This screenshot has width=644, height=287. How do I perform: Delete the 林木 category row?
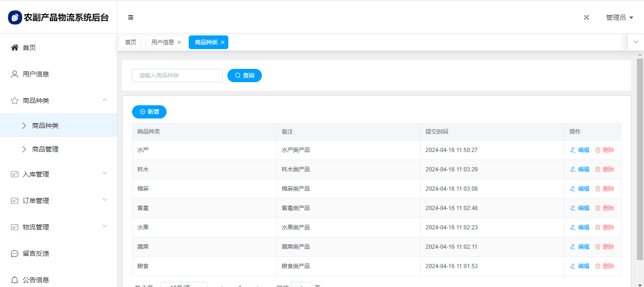(605, 169)
